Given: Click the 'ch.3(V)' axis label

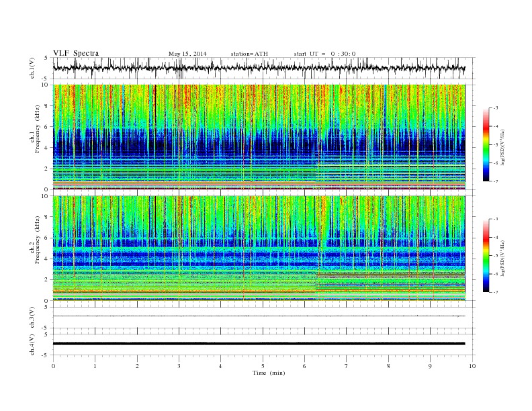Looking at the screenshot, I should pos(32,318).
